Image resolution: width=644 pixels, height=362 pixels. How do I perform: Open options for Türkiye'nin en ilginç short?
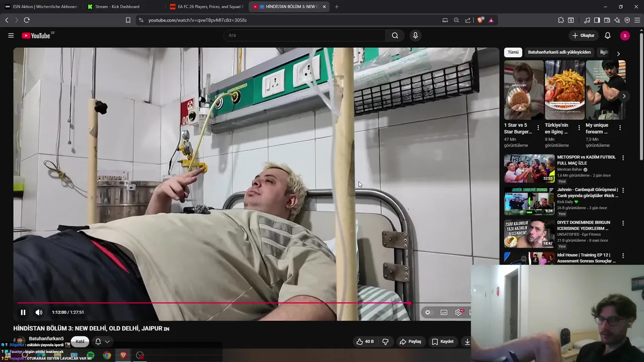click(x=579, y=128)
